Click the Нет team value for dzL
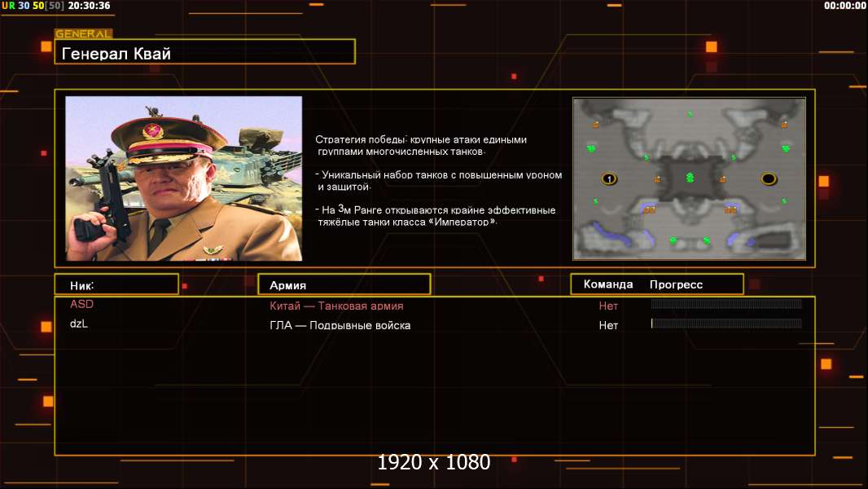The height and width of the screenshot is (489, 868). coord(607,325)
